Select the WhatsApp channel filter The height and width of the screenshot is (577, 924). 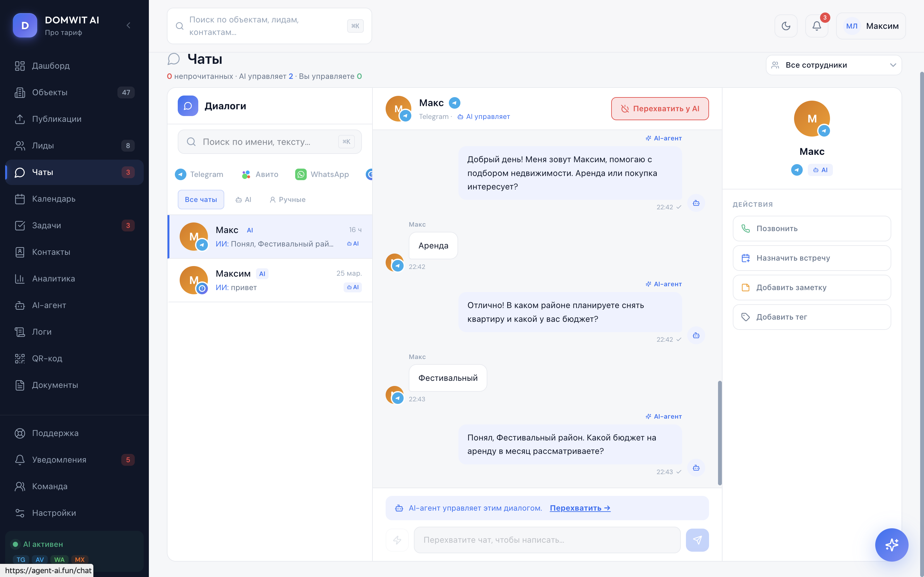(x=322, y=174)
